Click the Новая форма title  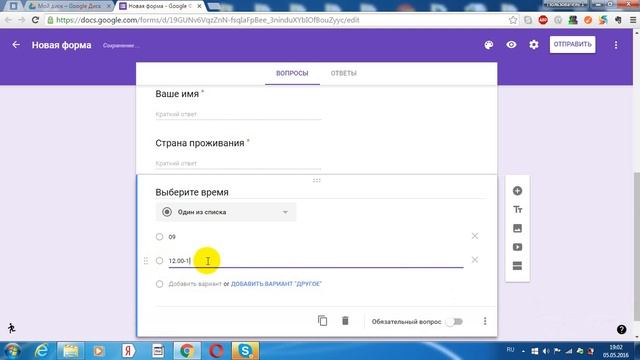tap(62, 45)
